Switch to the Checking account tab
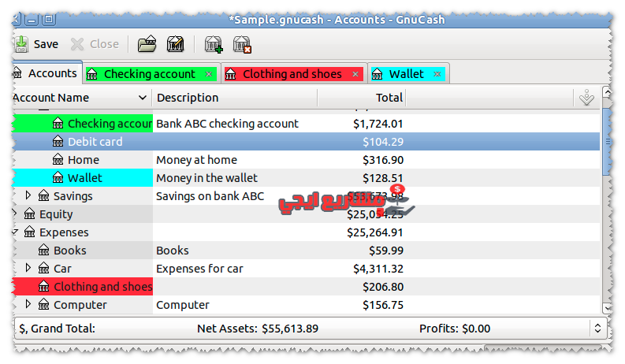This screenshot has height=364, width=625. tap(150, 74)
